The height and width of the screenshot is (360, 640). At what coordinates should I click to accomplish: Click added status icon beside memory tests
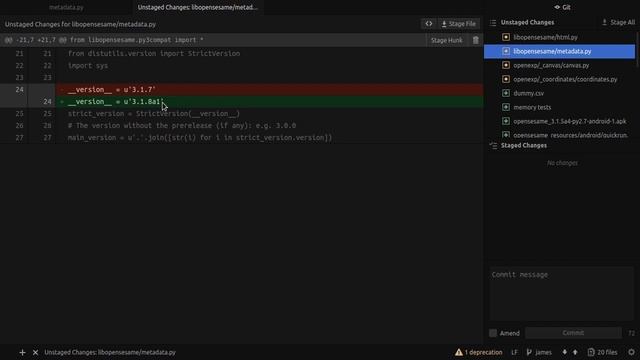(x=506, y=107)
